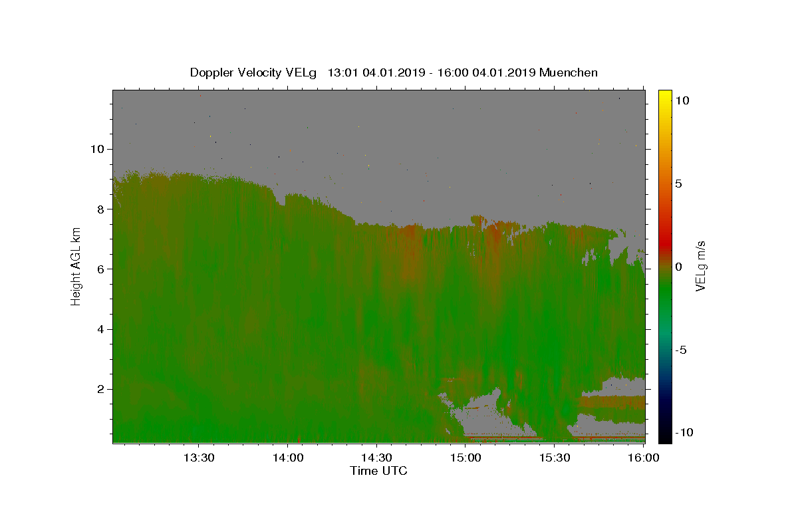
Task: Click the start date '13:01 04.01.2019' in the title
Action: (376, 72)
